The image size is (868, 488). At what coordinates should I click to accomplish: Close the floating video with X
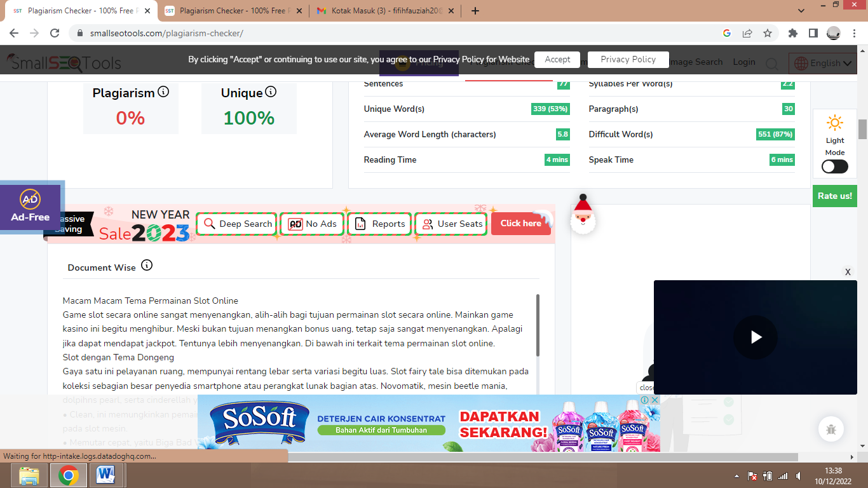pyautogui.click(x=848, y=272)
